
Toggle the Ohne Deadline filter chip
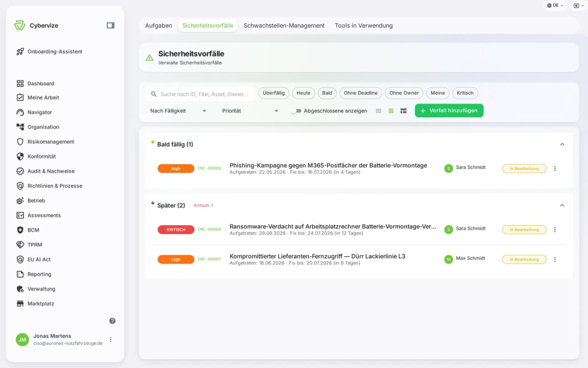point(361,93)
